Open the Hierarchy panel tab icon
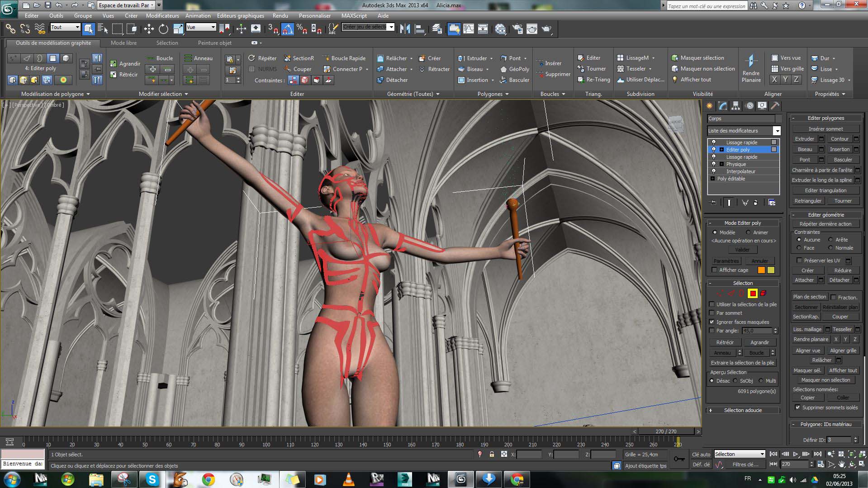Screen dimensions: 868x488 (735, 106)
